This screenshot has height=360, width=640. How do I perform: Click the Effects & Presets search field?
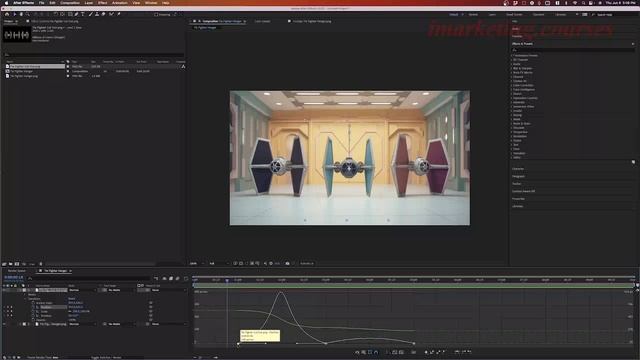pyautogui.click(x=573, y=50)
